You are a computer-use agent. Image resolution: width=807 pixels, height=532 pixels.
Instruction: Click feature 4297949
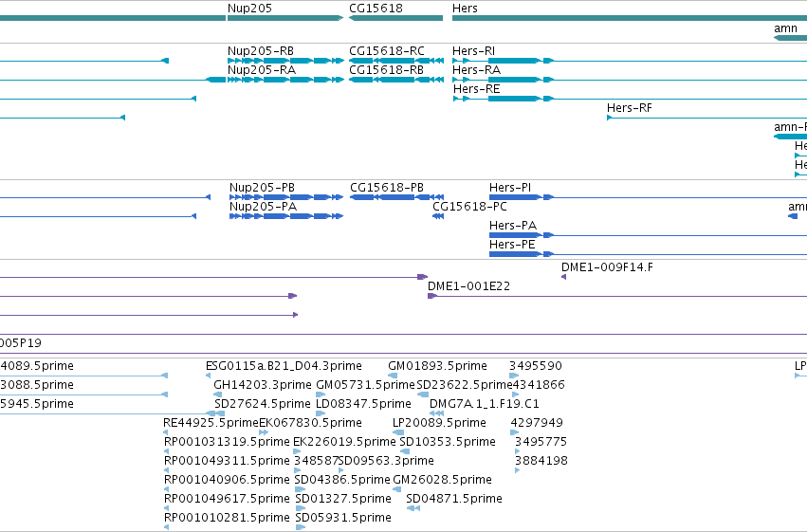[537, 423]
